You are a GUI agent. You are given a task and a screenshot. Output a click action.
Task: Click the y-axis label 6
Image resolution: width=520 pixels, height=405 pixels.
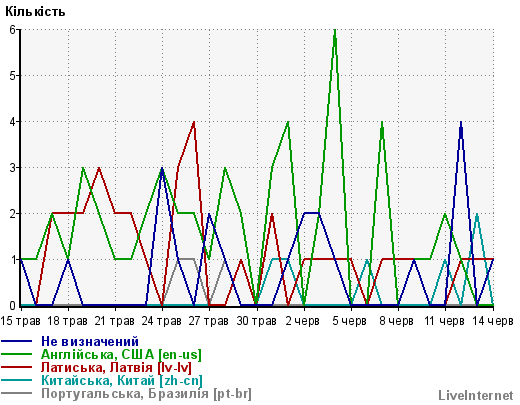[13, 30]
